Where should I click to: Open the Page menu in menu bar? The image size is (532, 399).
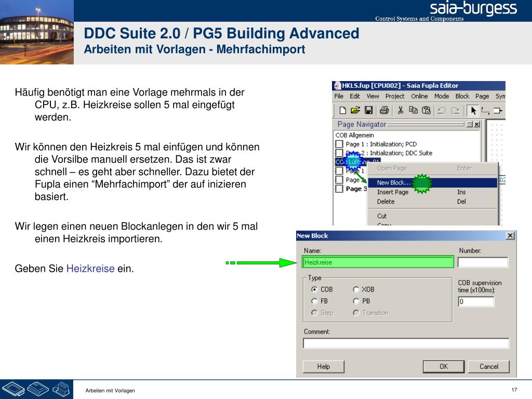point(482,96)
